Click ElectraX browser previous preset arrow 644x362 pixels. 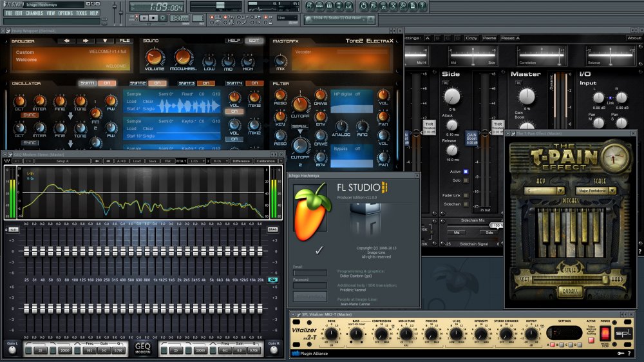[66, 41]
